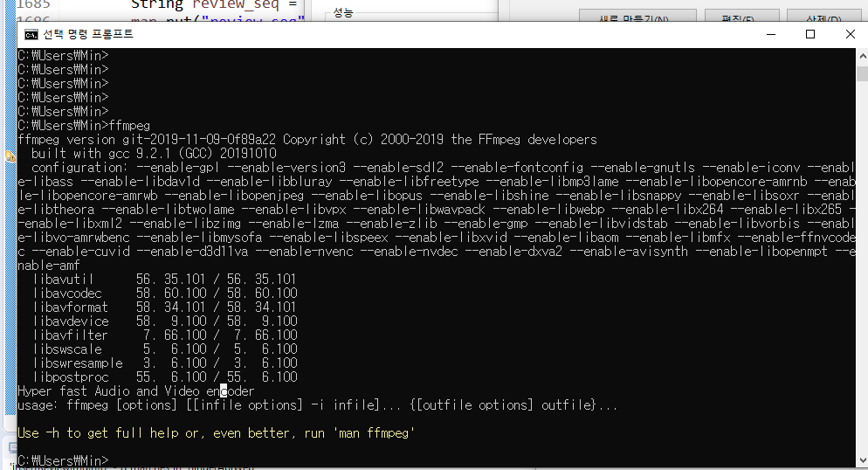Click the 'e-libass --enable-libdav1d' line
868x470 pixels.
coord(437,182)
